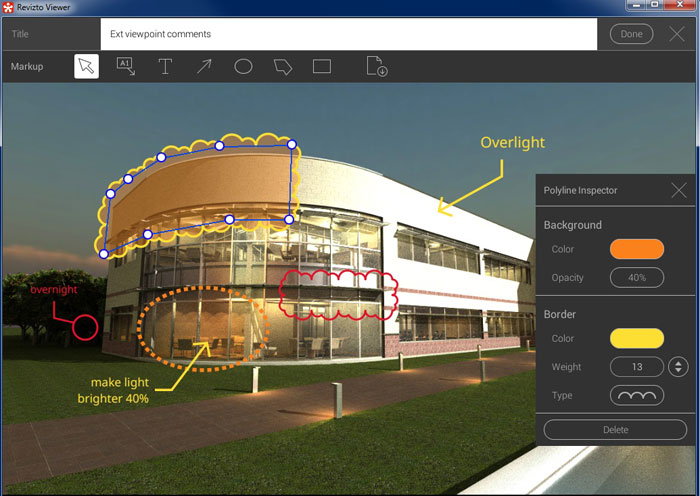
Task: Adjust border weight with the stepper arrows
Action: pos(678,367)
